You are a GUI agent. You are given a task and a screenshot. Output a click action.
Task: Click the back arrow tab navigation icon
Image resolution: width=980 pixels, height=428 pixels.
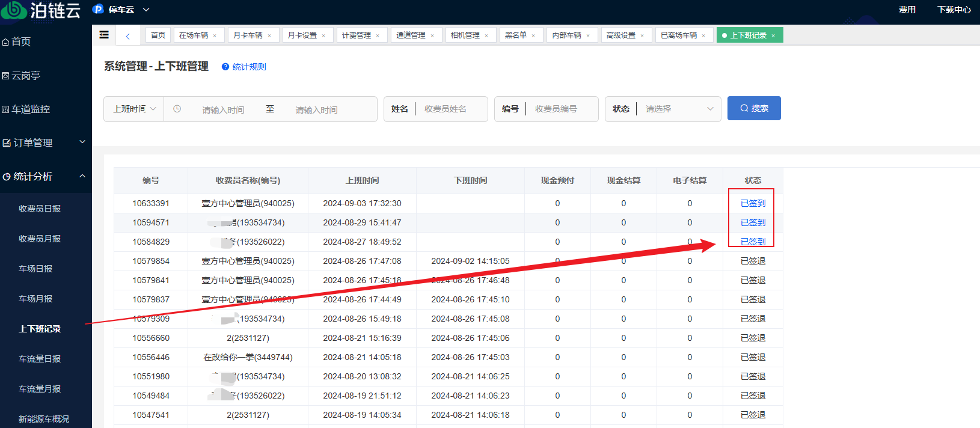127,36
